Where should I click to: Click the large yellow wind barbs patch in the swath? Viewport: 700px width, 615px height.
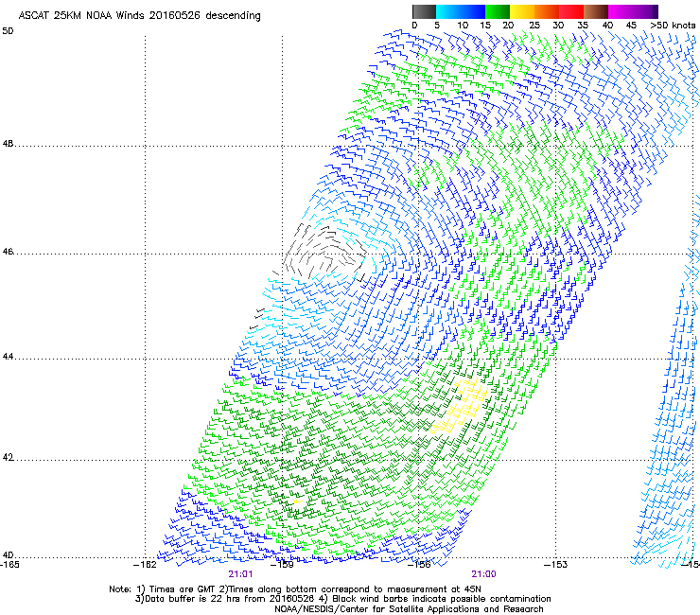click(458, 407)
